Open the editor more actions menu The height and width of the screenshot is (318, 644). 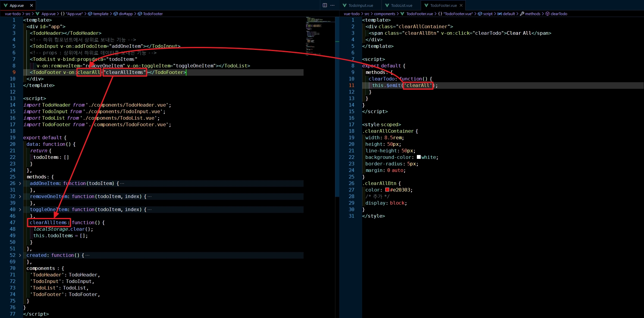tap(332, 5)
